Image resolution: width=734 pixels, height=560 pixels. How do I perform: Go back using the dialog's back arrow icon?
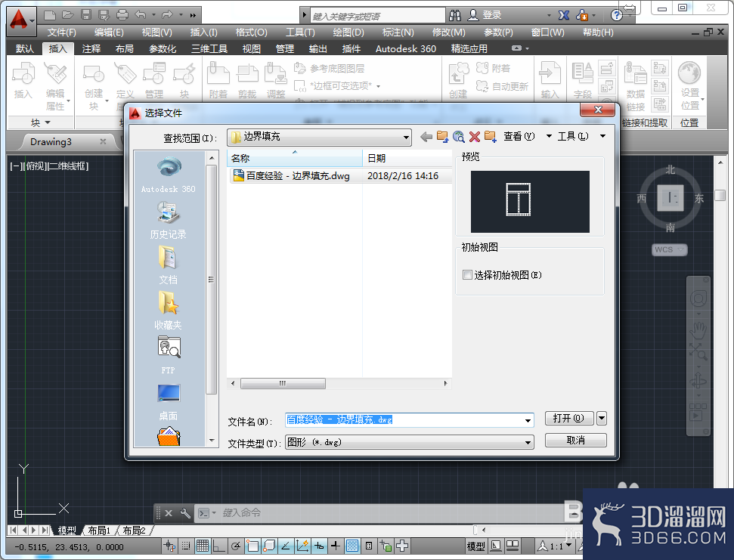(426, 137)
